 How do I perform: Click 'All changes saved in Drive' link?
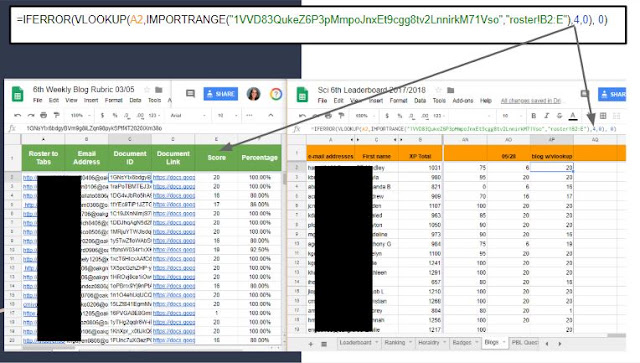[x=531, y=100]
